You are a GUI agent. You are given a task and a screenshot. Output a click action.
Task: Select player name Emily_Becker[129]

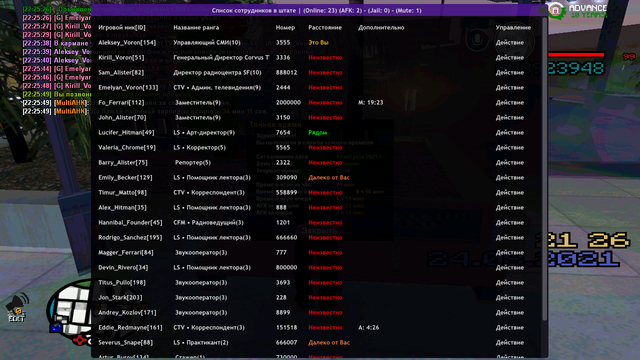click(x=125, y=178)
